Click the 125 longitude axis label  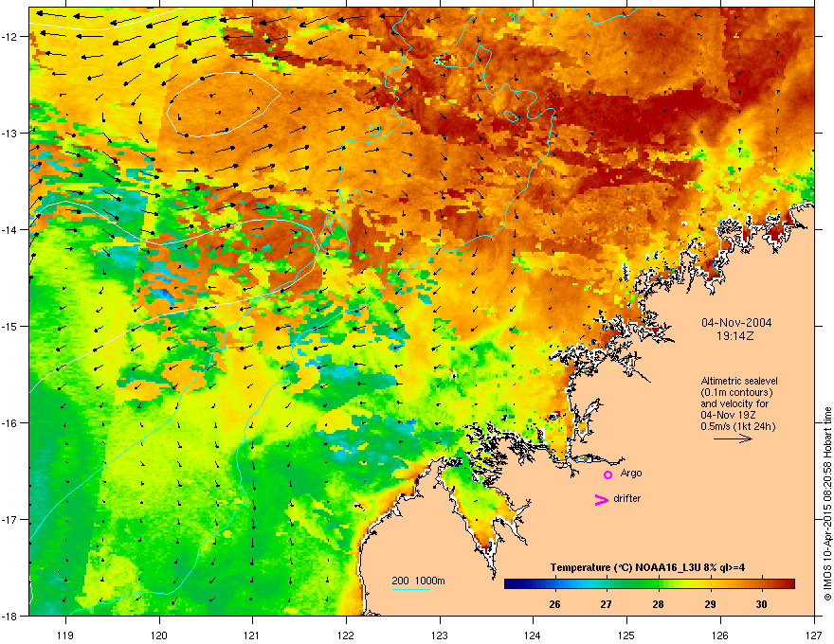point(626,635)
